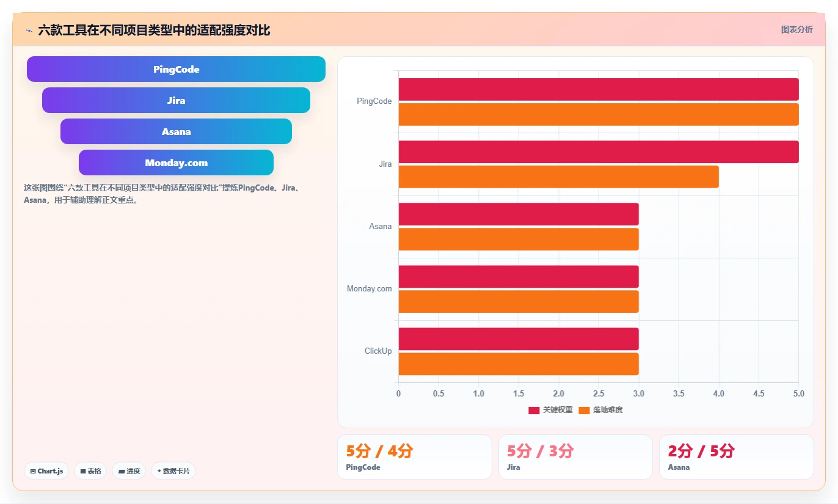
Task: Click Asana's red 关键权重 bar
Action: (x=519, y=214)
